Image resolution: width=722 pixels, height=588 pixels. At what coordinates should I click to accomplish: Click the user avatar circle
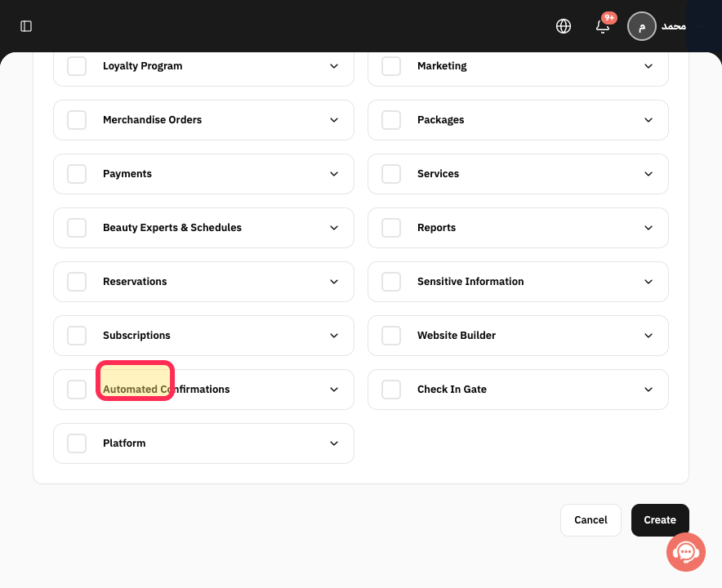[x=641, y=26]
